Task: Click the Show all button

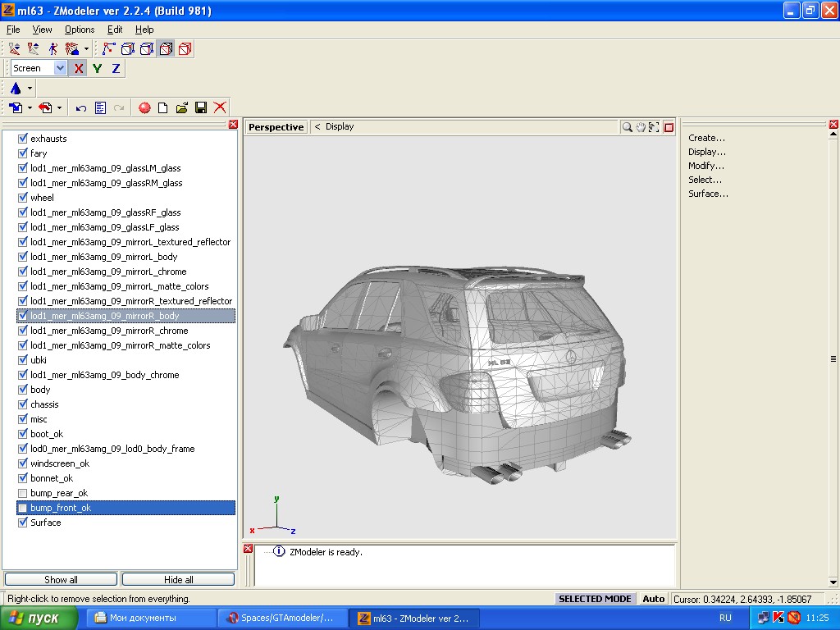Action: [61, 579]
